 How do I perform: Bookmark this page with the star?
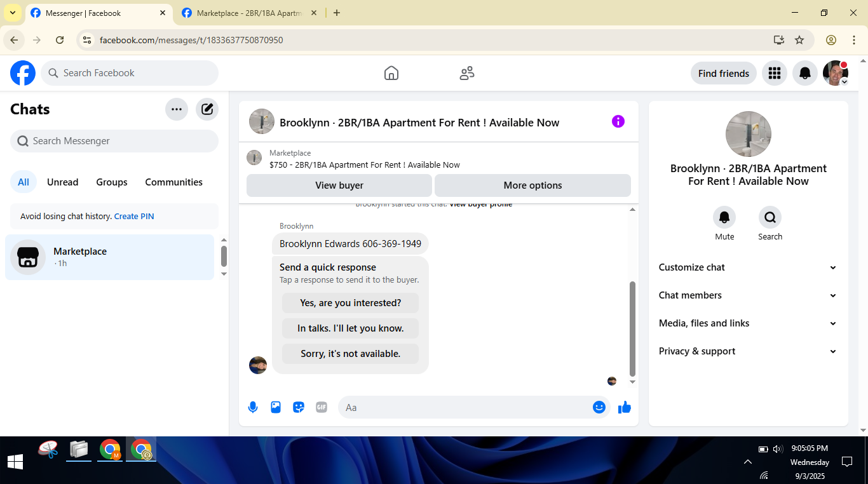(x=799, y=40)
